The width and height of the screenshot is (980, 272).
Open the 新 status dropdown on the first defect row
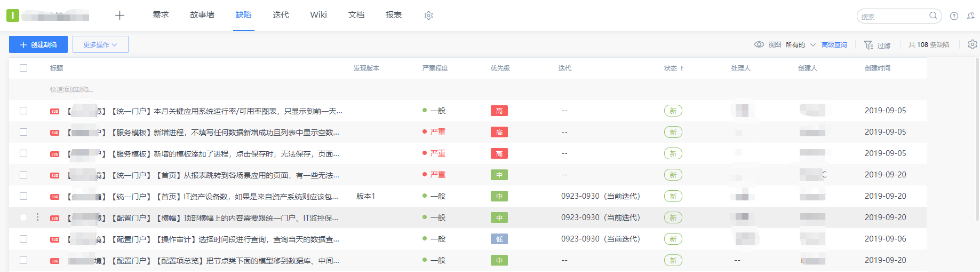coord(673,111)
